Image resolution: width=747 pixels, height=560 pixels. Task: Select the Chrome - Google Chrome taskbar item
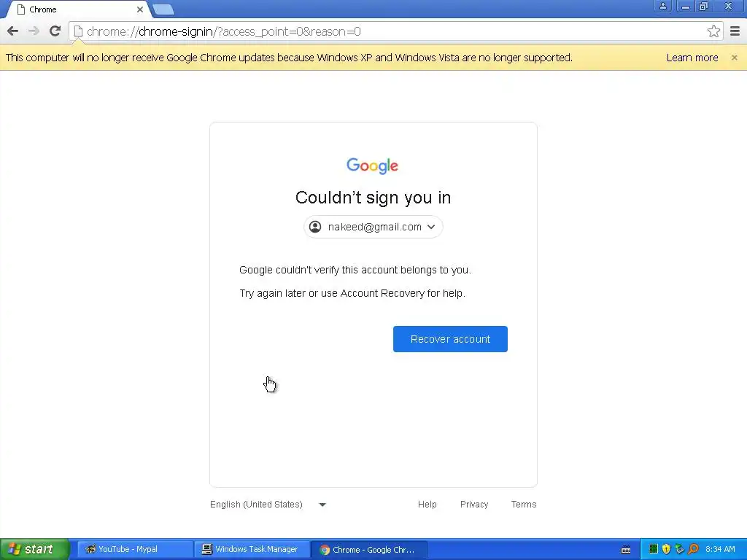point(368,550)
